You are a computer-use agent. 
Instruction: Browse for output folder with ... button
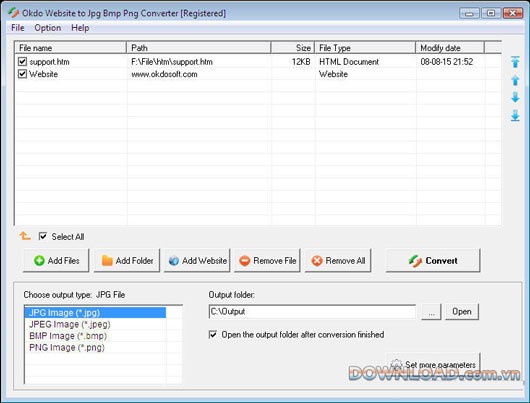click(431, 312)
